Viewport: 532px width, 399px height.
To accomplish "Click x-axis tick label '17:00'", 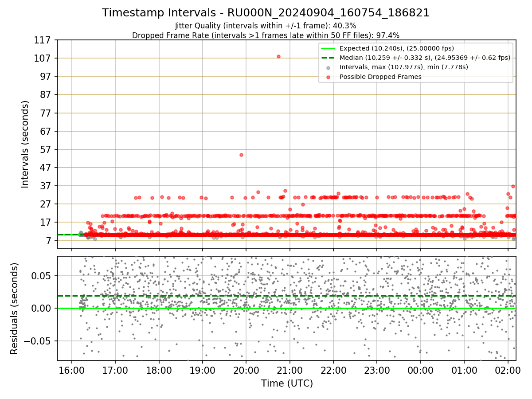I will 115,370.
